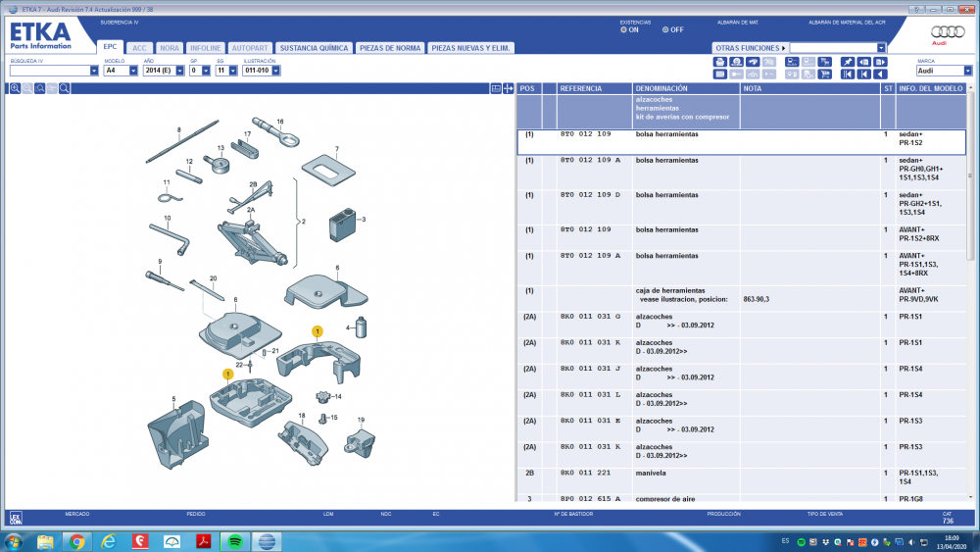Select the Existencias OFF radio button
This screenshot has height=552, width=980.
(665, 30)
